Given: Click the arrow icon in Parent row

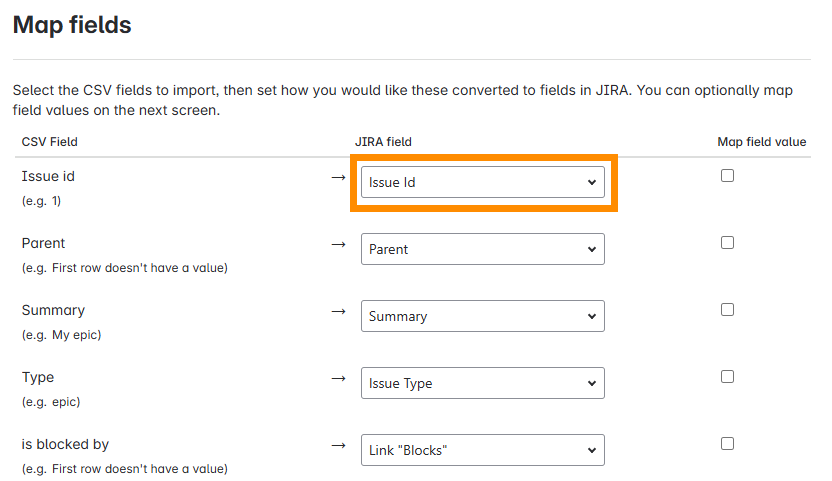Looking at the screenshot, I should [338, 244].
